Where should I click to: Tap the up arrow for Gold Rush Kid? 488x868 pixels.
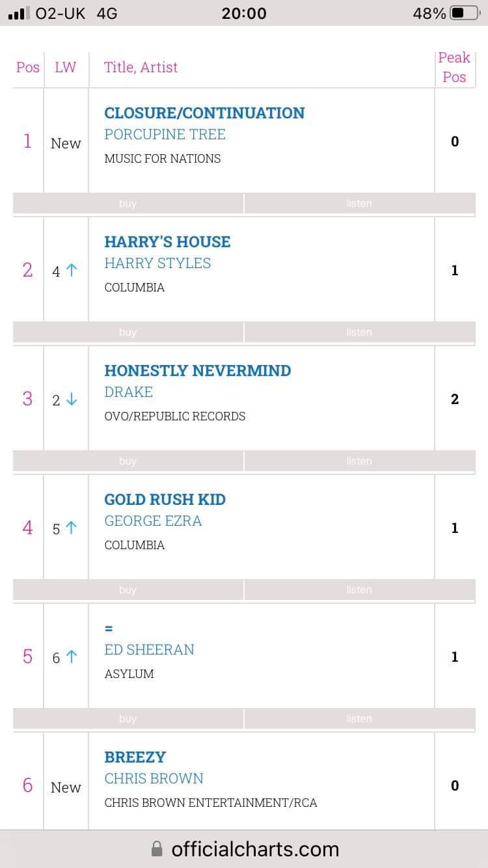coord(72,529)
